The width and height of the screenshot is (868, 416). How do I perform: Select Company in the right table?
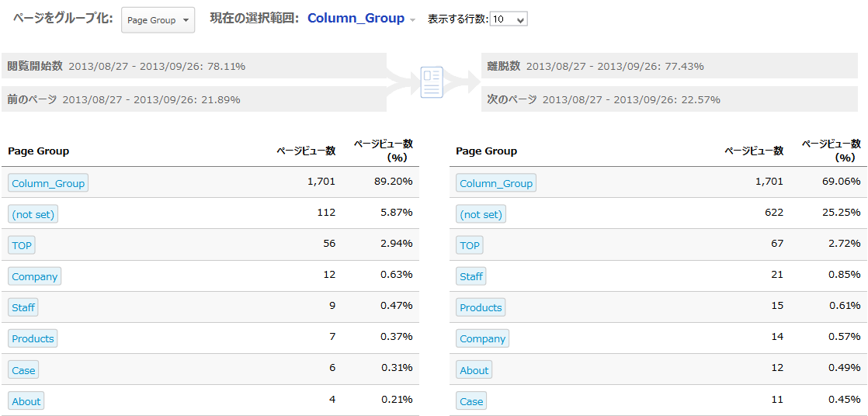483,338
